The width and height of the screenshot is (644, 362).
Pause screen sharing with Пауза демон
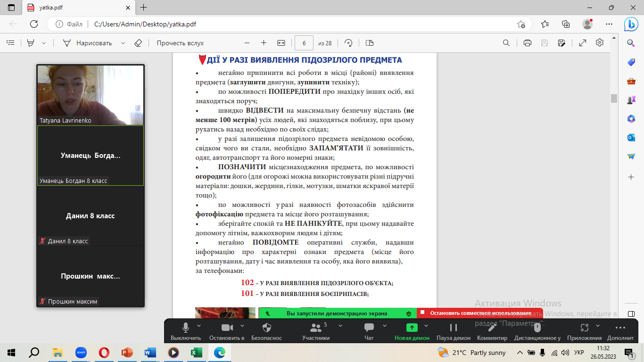point(454,331)
